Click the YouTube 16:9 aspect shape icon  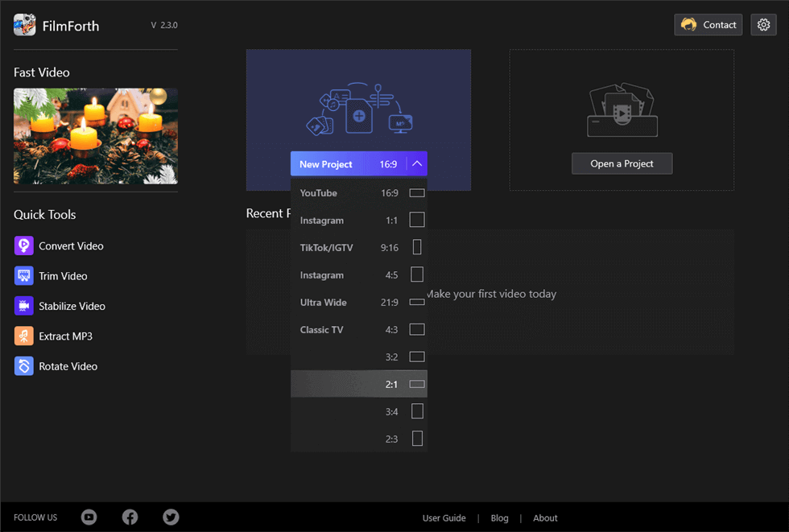point(417,193)
